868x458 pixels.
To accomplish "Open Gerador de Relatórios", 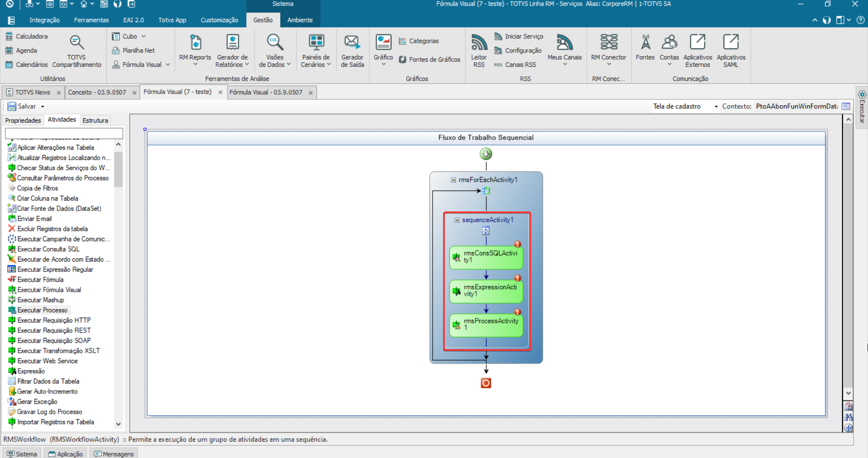I will (232, 51).
